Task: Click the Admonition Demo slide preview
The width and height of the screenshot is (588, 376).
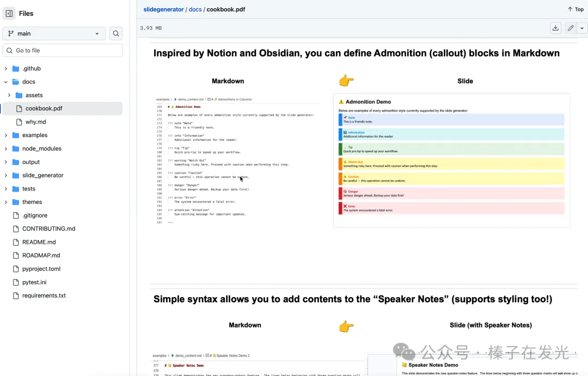Action: pos(451,160)
